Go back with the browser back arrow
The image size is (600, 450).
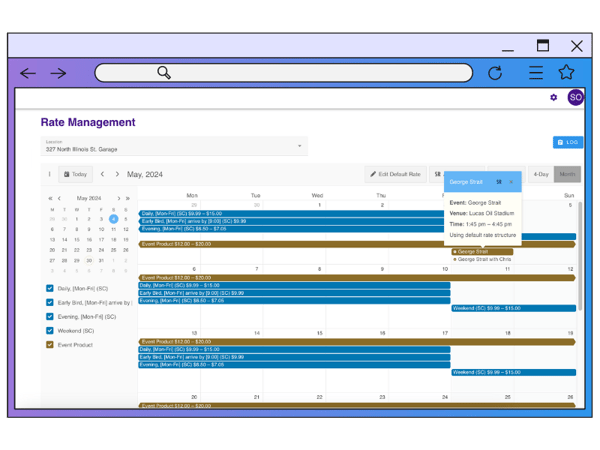[x=28, y=73]
